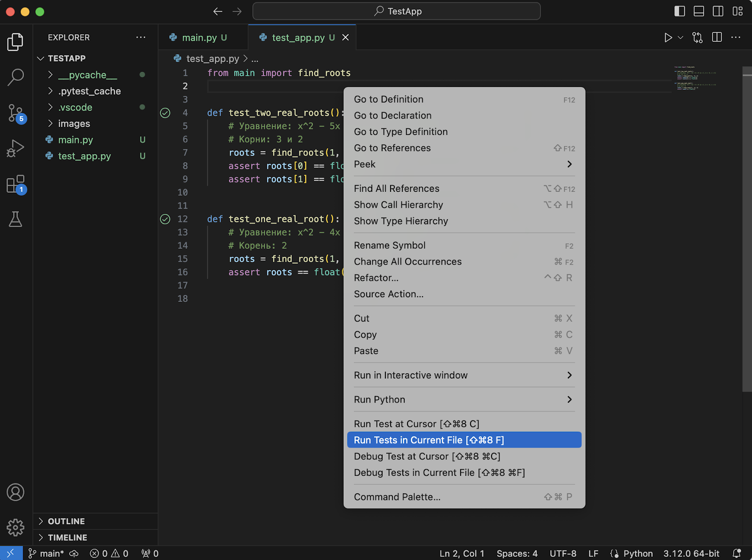Click passed test icon for test_two_real_roots

coord(165,113)
